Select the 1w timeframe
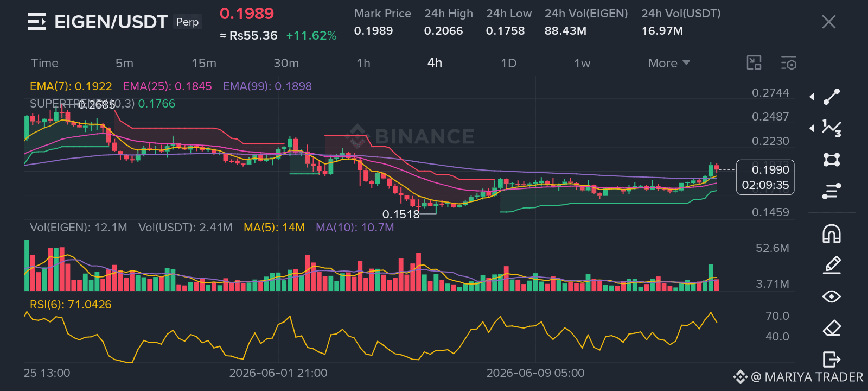868x391 pixels. [x=582, y=63]
